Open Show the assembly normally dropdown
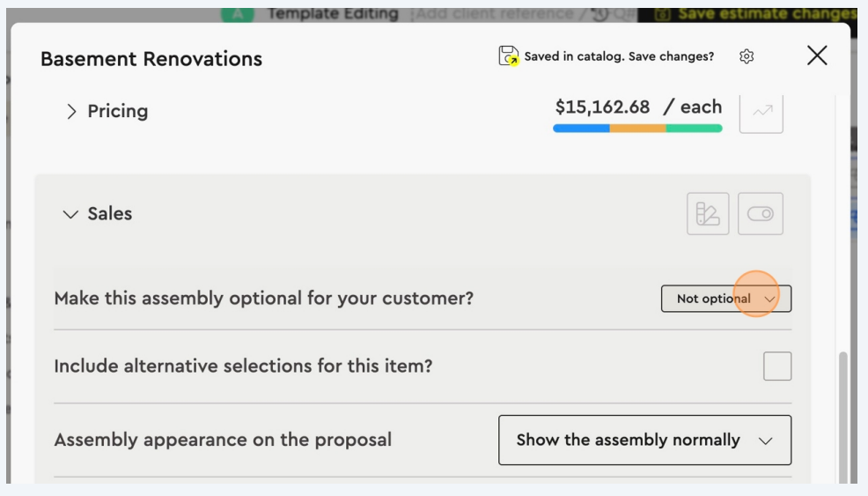 pos(644,440)
